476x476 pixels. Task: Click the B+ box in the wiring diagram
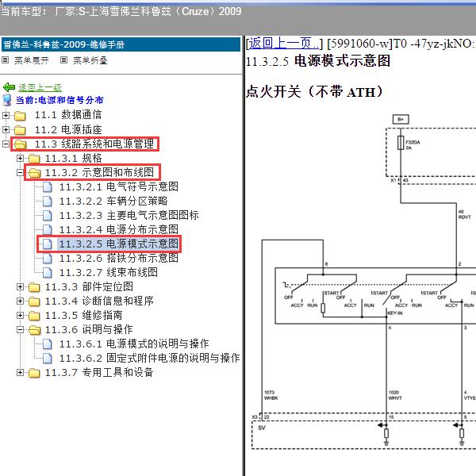401,119
